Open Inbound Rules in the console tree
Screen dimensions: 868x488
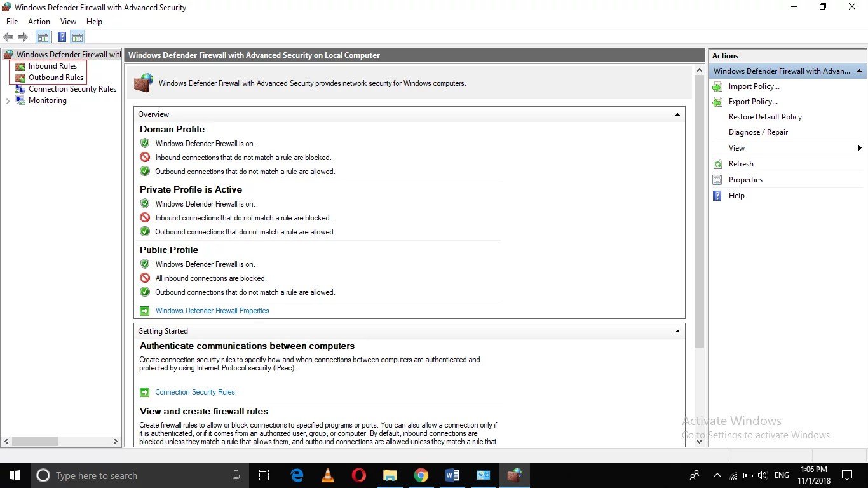[x=52, y=66]
